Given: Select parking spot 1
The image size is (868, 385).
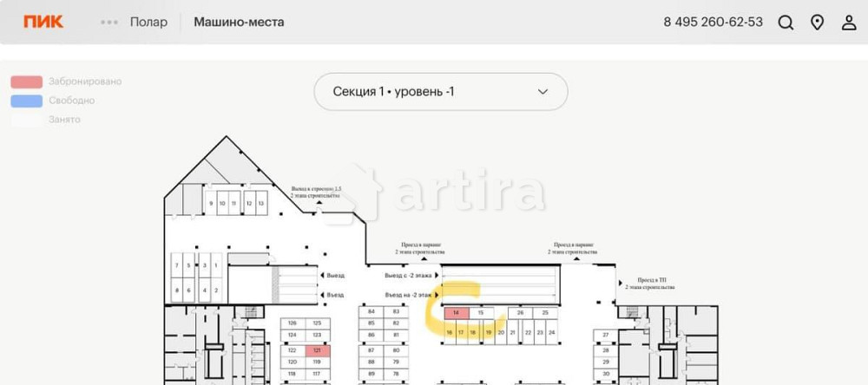Looking at the screenshot, I should tap(216, 266).
